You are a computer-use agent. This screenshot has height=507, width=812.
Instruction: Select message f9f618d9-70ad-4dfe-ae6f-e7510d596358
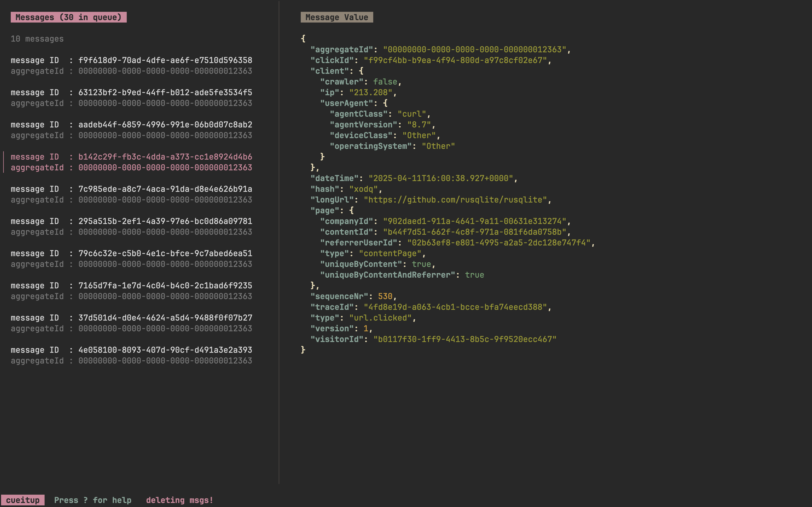tap(165, 60)
